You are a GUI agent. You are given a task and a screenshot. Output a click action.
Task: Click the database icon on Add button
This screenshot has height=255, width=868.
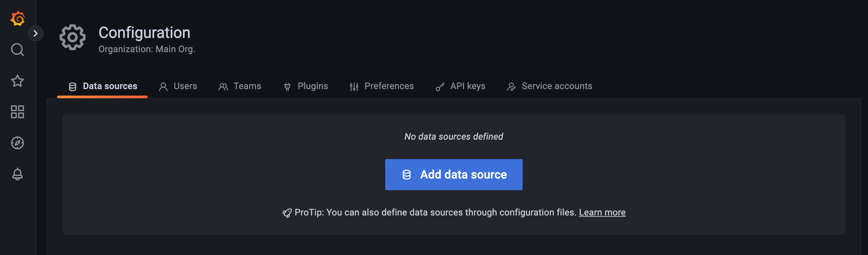406,175
